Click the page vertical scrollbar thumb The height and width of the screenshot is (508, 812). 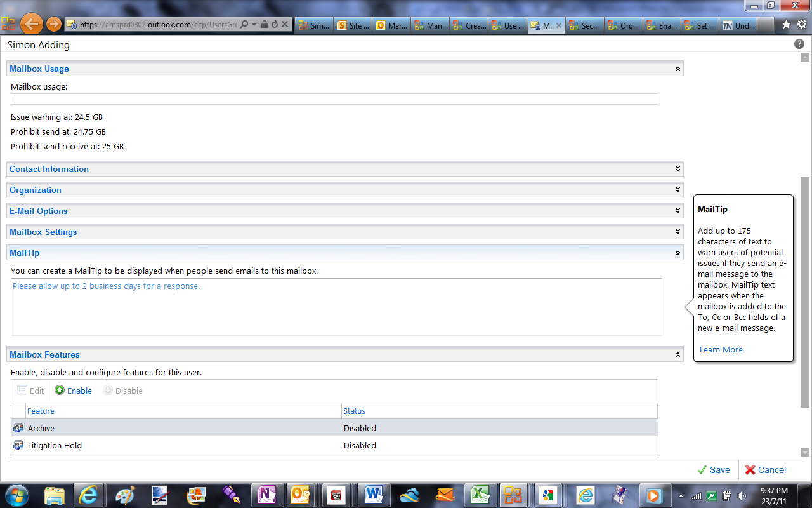[805, 292]
